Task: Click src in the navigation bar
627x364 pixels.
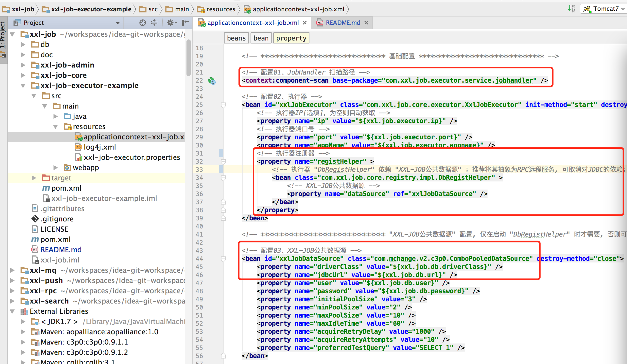Action: pyautogui.click(x=148, y=9)
